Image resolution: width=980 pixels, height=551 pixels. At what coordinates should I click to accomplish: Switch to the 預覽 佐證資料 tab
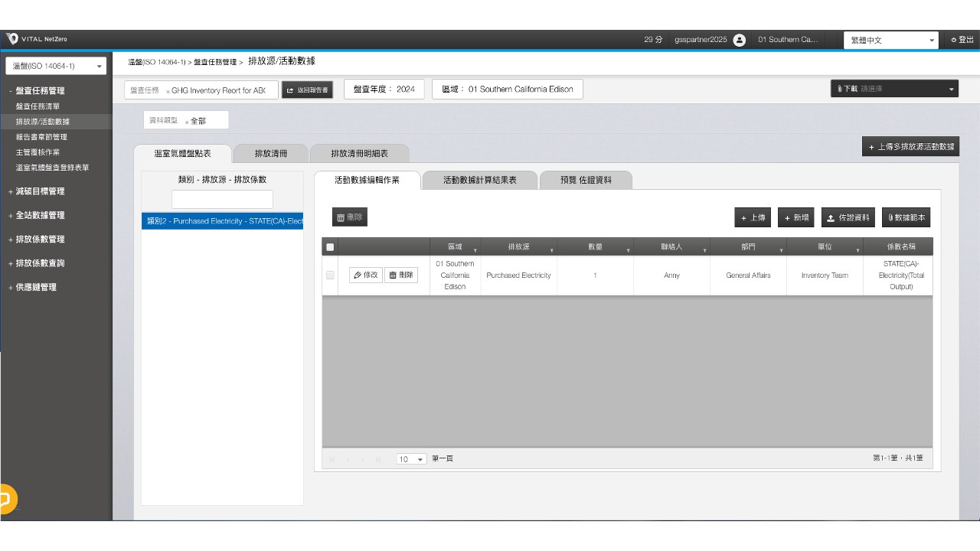(586, 180)
